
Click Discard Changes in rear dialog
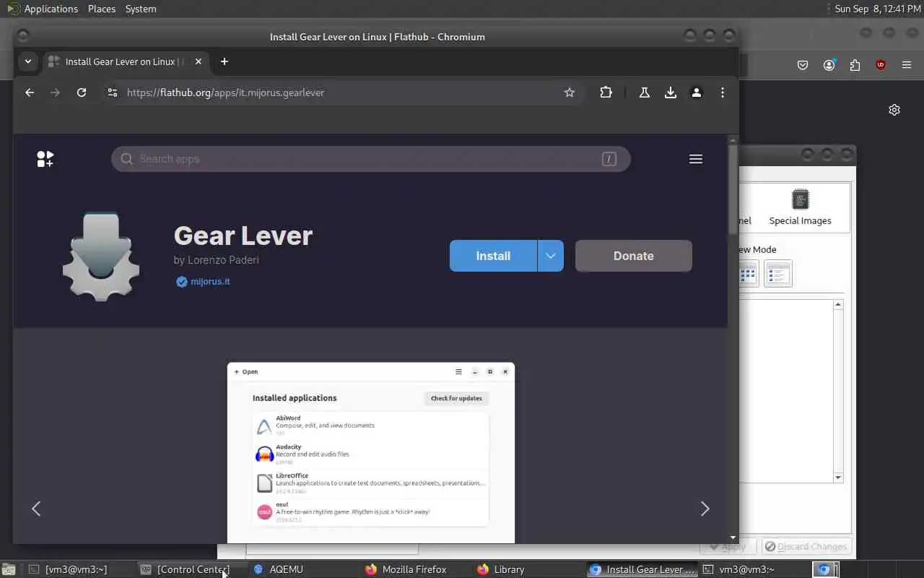pos(806,547)
